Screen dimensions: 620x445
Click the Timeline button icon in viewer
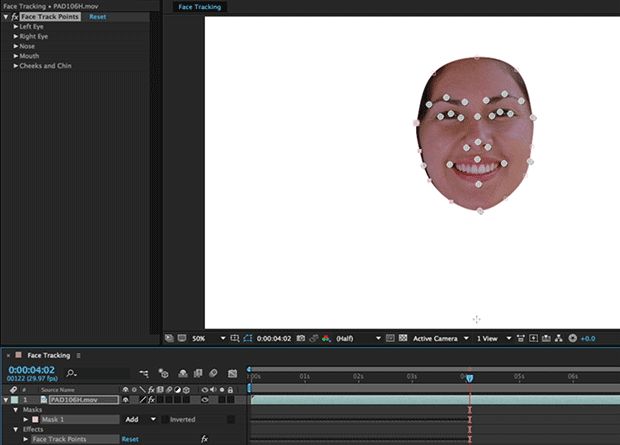[546, 338]
